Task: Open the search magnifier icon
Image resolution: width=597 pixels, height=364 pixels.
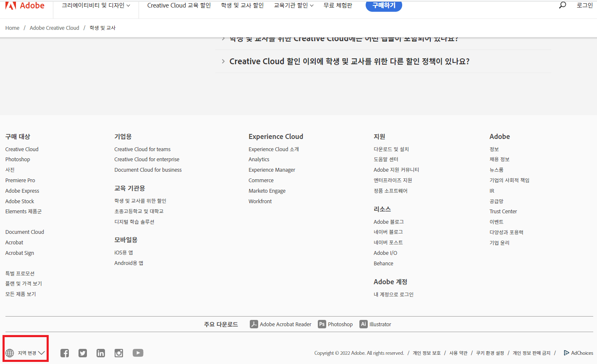Action: click(x=563, y=5)
